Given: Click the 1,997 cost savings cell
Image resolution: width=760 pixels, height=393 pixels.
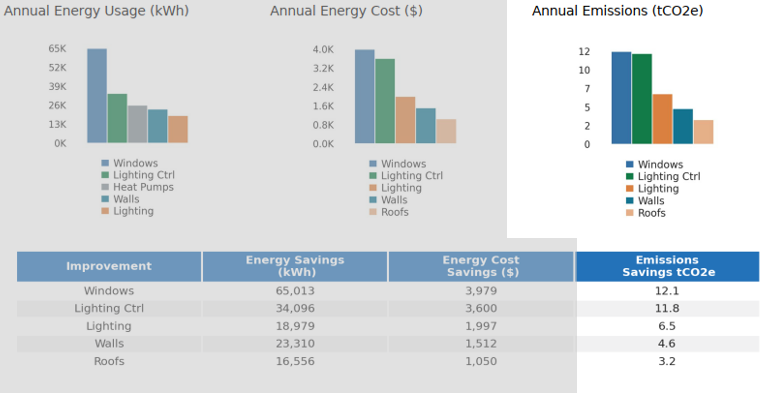Looking at the screenshot, I should 481,326.
